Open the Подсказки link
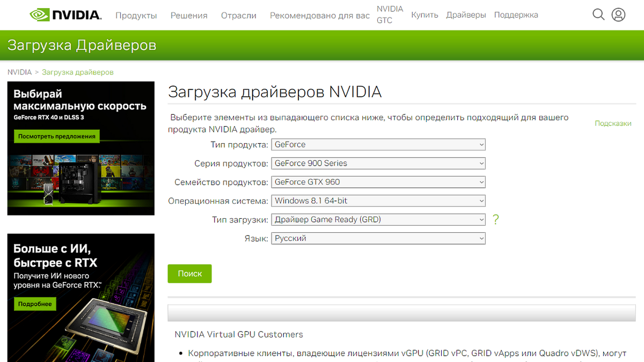The height and width of the screenshot is (362, 644). (x=613, y=123)
